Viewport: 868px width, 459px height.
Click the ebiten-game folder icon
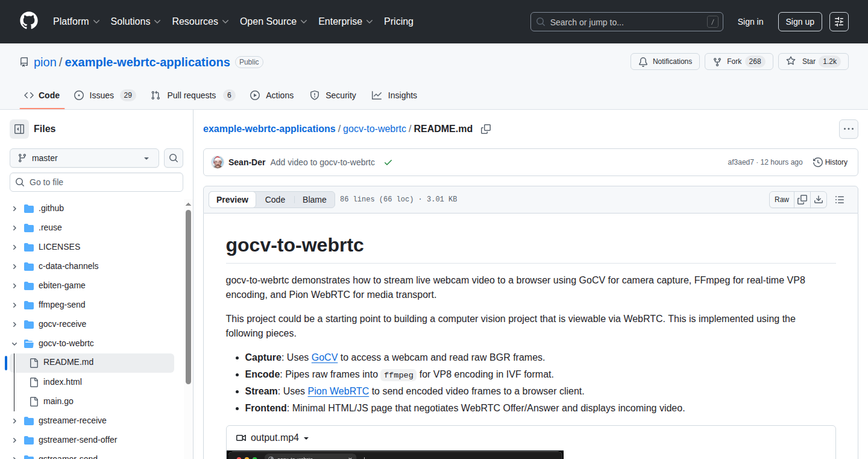point(29,285)
